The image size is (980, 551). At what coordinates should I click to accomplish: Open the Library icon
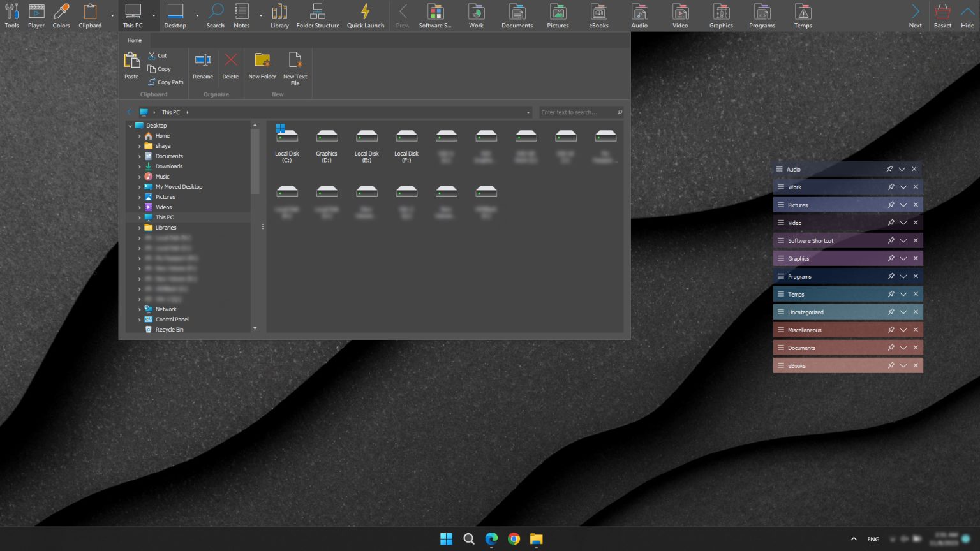(279, 13)
